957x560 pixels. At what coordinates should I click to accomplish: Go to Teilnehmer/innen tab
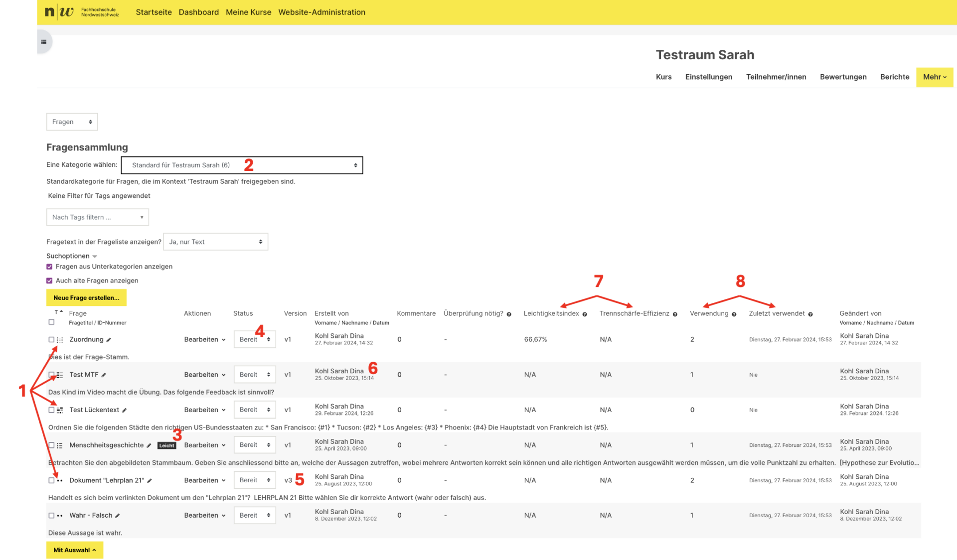(776, 77)
